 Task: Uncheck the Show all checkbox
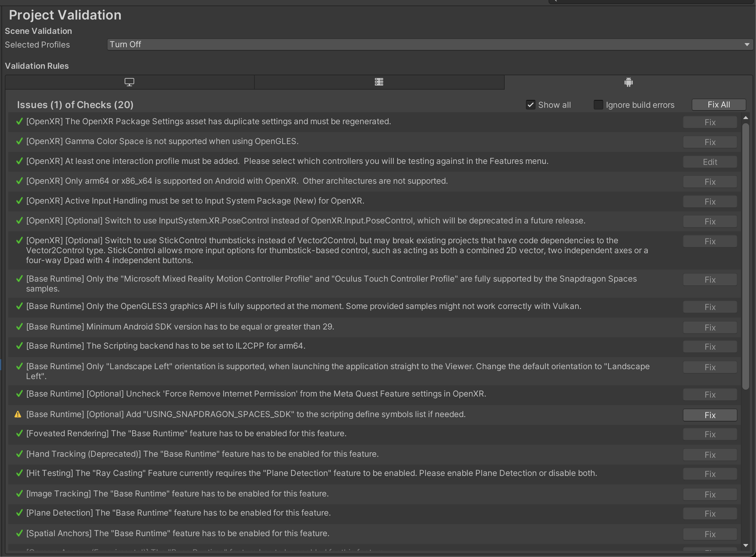pyautogui.click(x=530, y=105)
